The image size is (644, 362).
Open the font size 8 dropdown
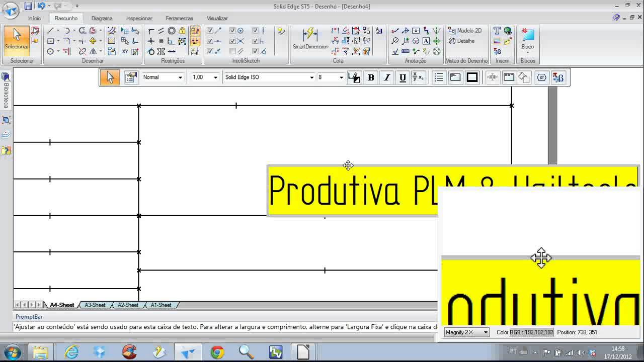click(x=341, y=77)
